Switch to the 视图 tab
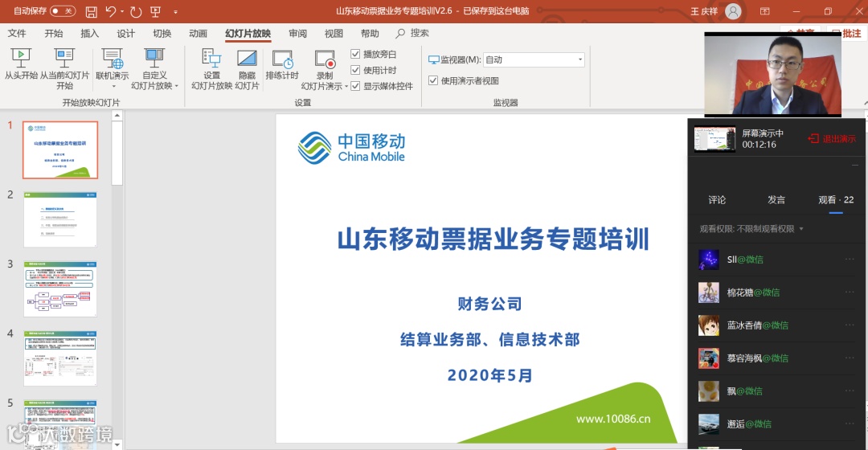 pos(334,33)
